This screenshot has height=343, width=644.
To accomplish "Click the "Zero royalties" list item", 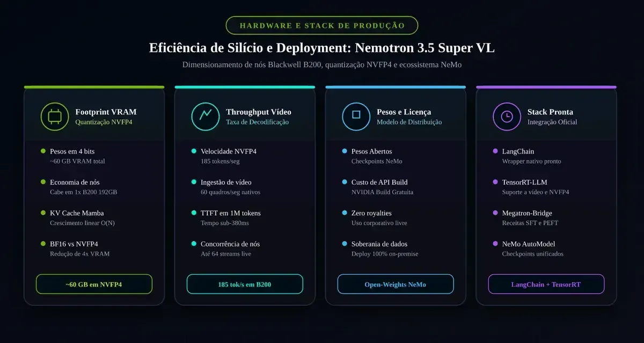I will [371, 213].
